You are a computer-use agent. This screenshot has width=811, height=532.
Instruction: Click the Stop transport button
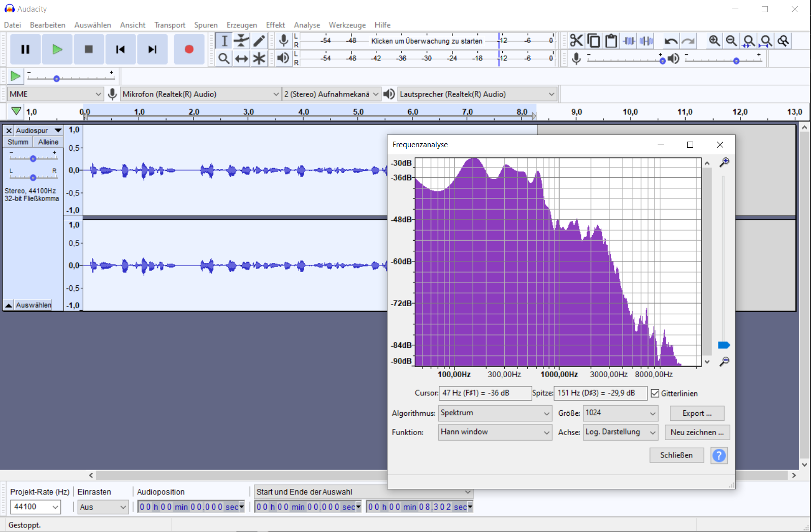(x=88, y=49)
